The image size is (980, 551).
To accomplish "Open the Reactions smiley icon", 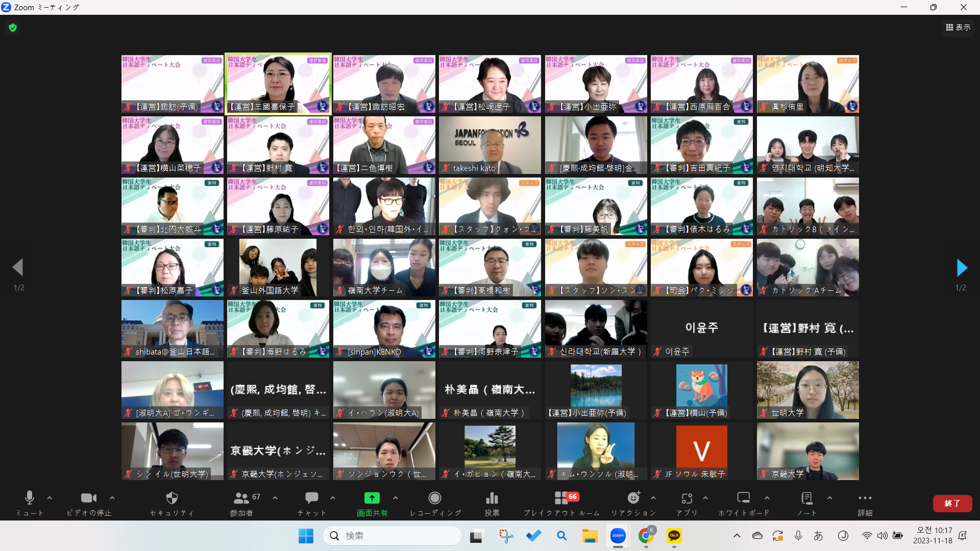I will (633, 498).
